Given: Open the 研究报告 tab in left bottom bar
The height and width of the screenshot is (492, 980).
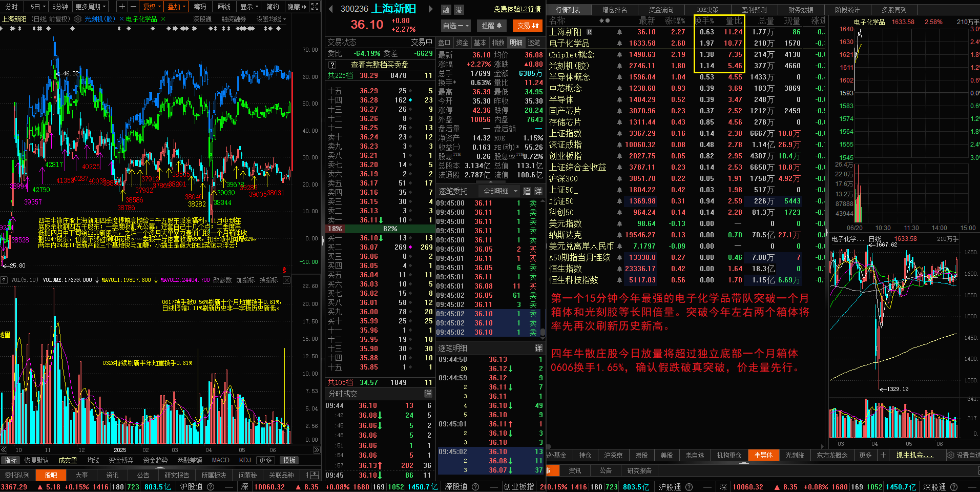Looking at the screenshot, I should pyautogui.click(x=177, y=475).
